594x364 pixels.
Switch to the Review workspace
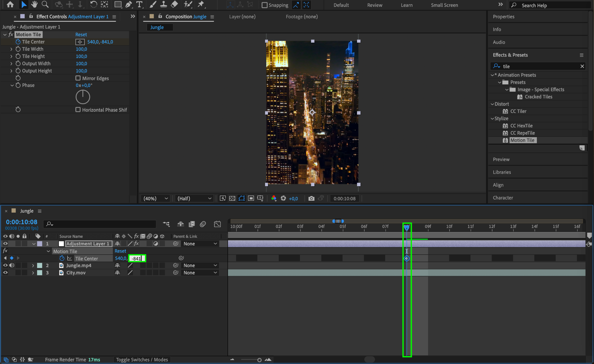(374, 5)
